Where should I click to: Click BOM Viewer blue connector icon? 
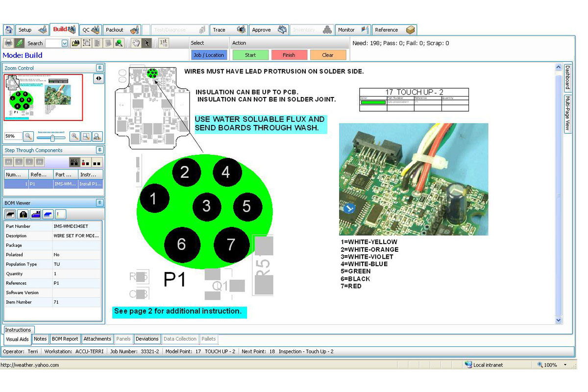coord(35,214)
